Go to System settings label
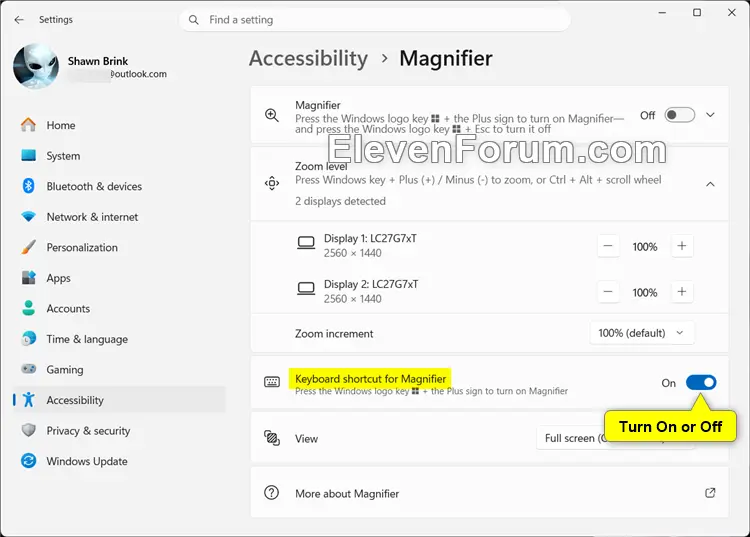This screenshot has height=537, width=750. click(x=63, y=156)
